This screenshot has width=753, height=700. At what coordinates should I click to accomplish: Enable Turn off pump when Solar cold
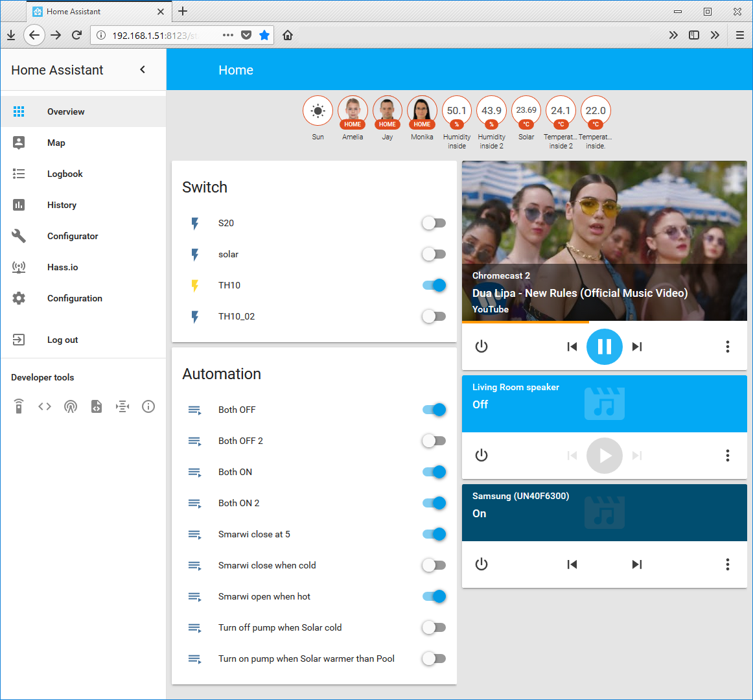click(434, 627)
